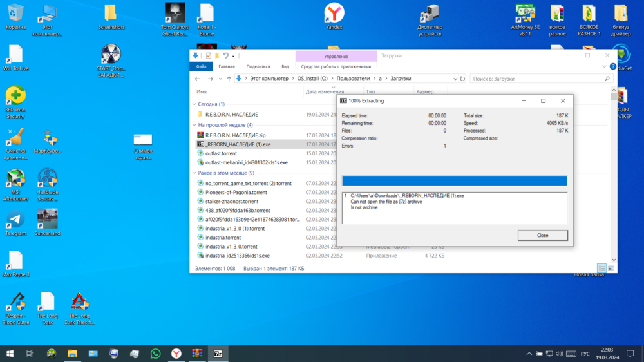The height and width of the screenshot is (362, 644).
Task: Go up one folder level in Explorer
Action: pos(229,79)
